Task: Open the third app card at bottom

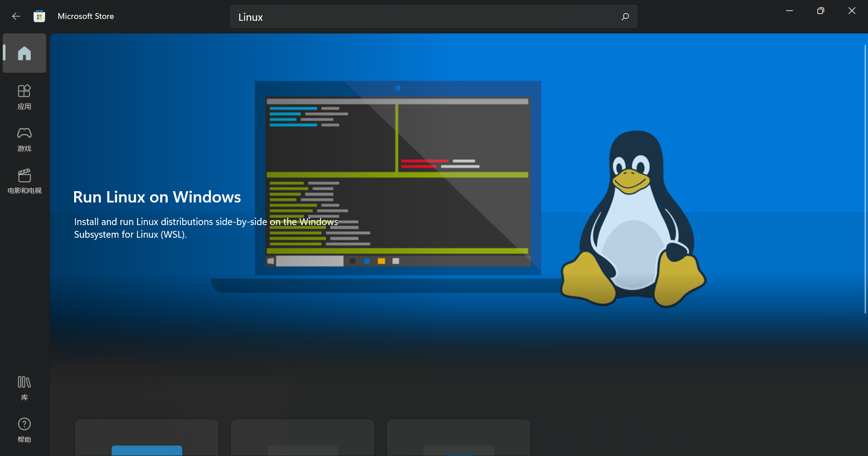Action: pos(458,437)
